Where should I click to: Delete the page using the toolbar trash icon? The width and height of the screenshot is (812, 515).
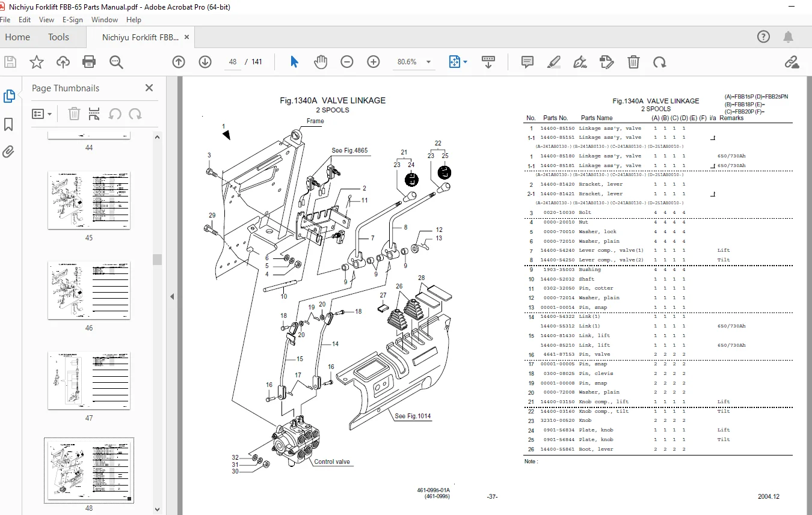(633, 62)
